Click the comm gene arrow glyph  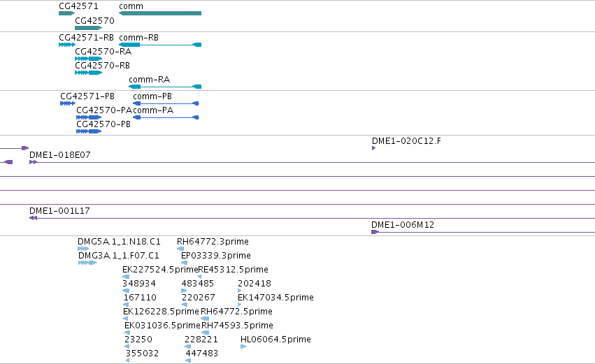(x=160, y=13)
